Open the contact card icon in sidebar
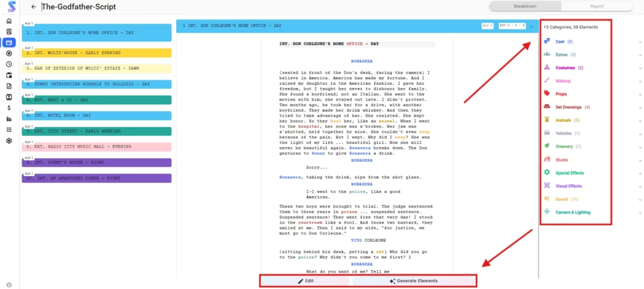644x289 pixels. tap(9, 97)
